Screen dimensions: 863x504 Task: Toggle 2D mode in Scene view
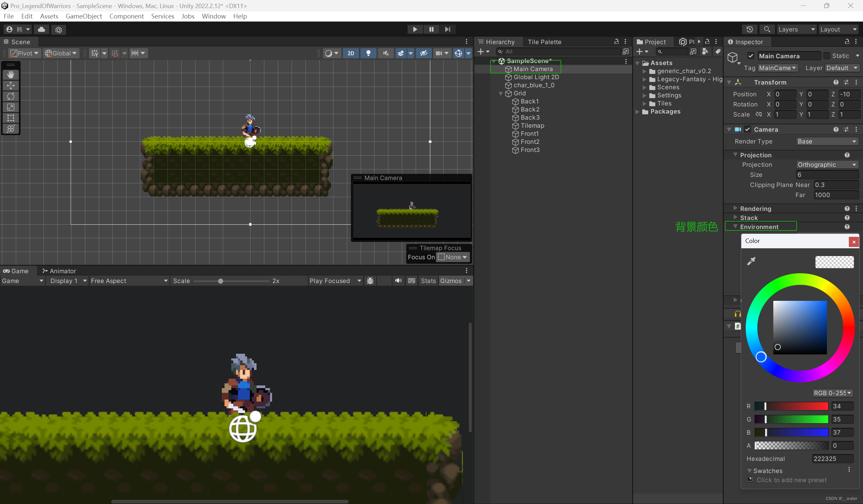pyautogui.click(x=351, y=53)
